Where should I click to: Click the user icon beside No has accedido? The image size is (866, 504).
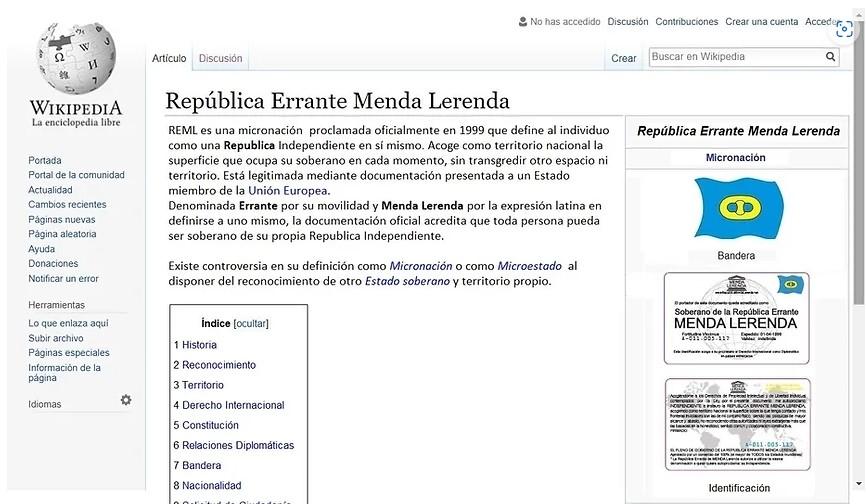pos(522,22)
